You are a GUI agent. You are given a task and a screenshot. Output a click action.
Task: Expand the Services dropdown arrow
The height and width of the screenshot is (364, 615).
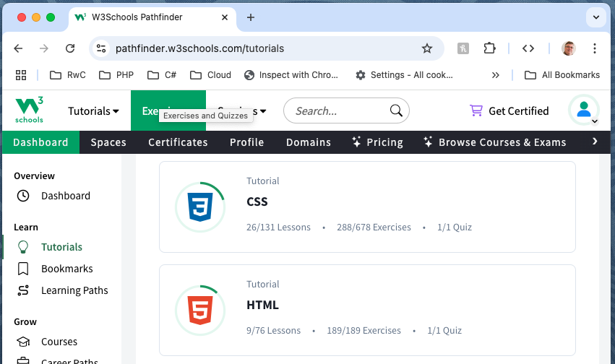click(x=263, y=111)
